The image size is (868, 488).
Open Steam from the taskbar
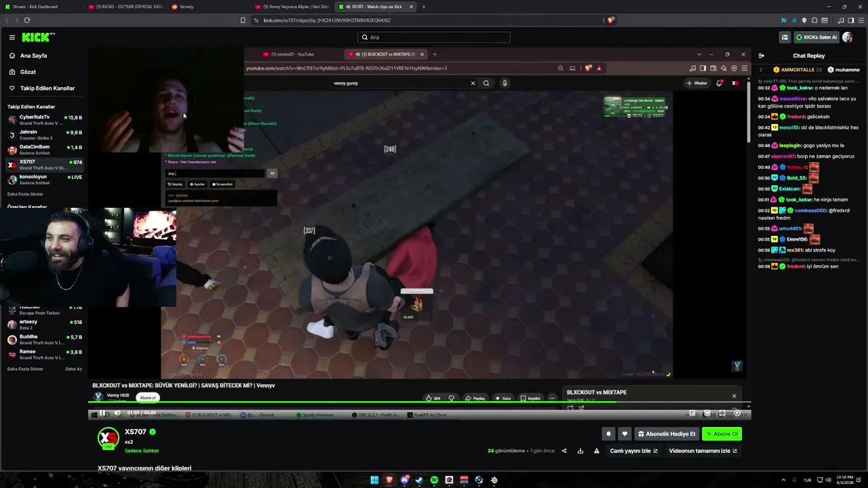419,480
